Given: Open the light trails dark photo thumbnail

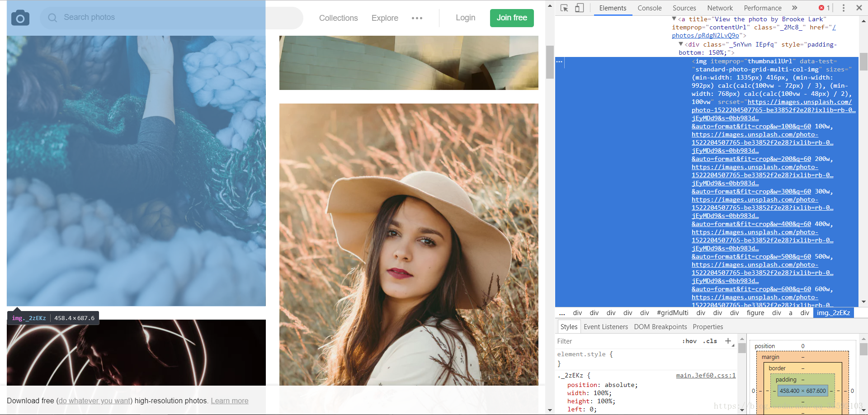Looking at the screenshot, I should coord(136,353).
